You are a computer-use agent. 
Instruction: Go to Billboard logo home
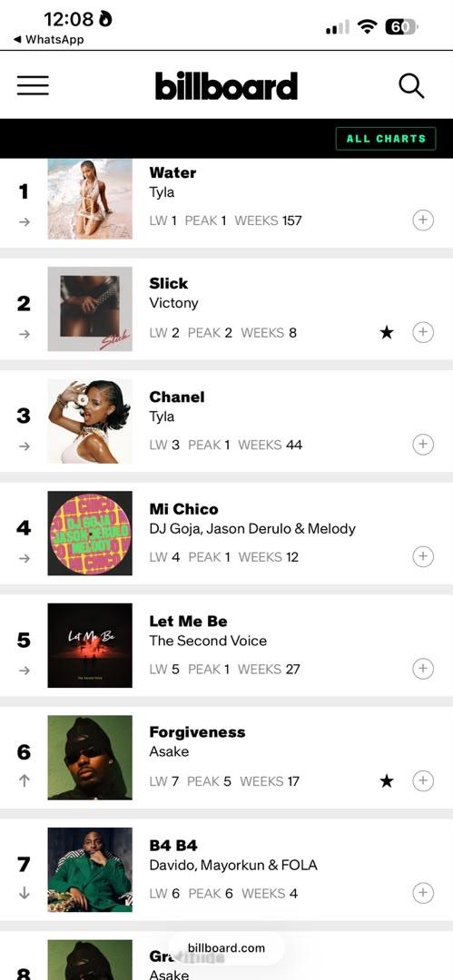[227, 85]
